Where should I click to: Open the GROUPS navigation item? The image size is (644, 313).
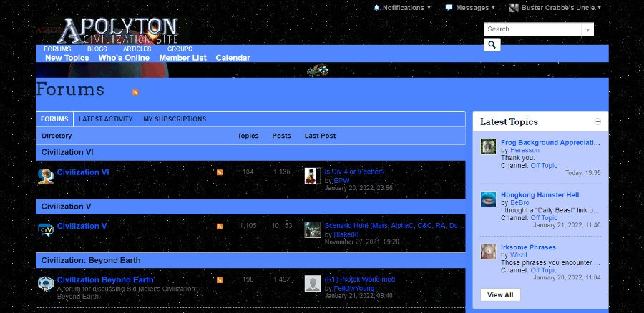click(x=180, y=49)
